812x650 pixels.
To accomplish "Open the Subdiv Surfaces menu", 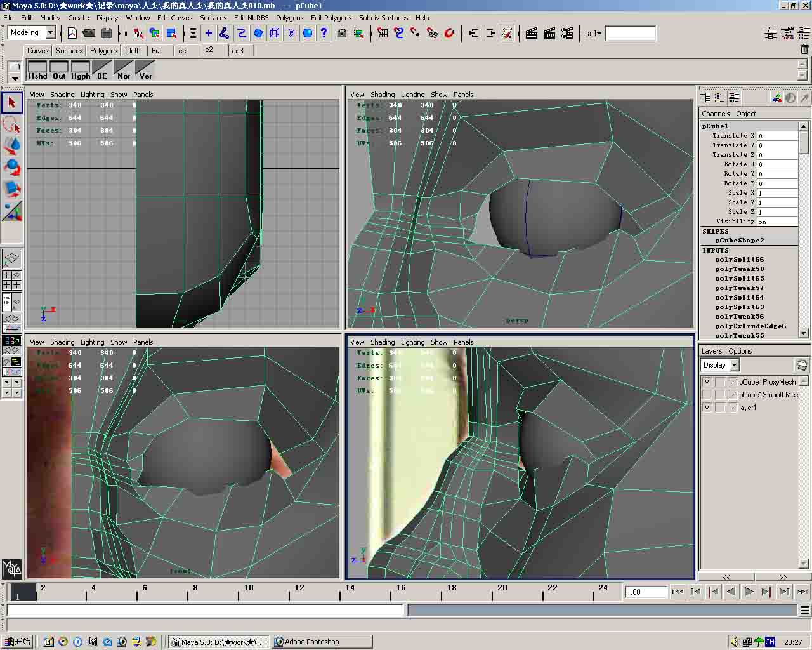I will click(x=384, y=18).
